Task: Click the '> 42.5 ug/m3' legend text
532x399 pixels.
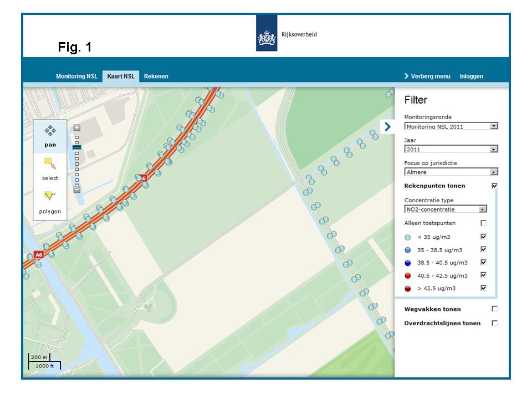Action: [x=437, y=288]
